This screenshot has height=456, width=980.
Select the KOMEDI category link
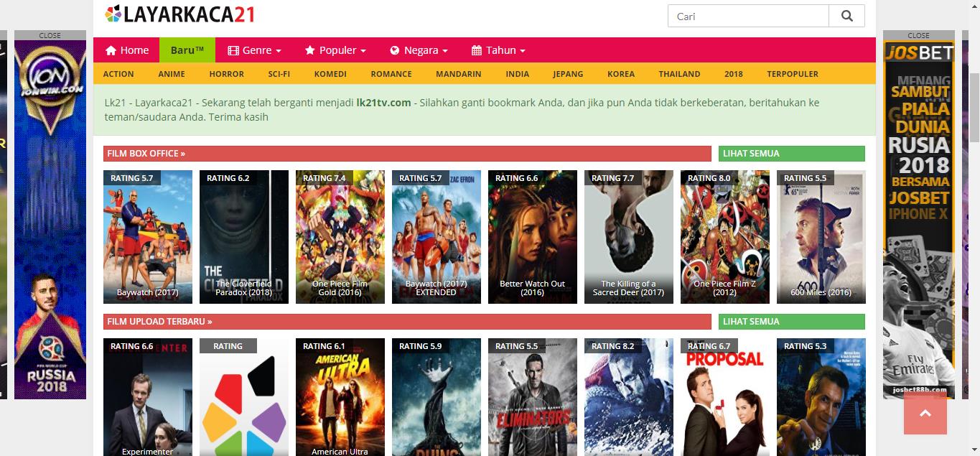click(x=330, y=74)
